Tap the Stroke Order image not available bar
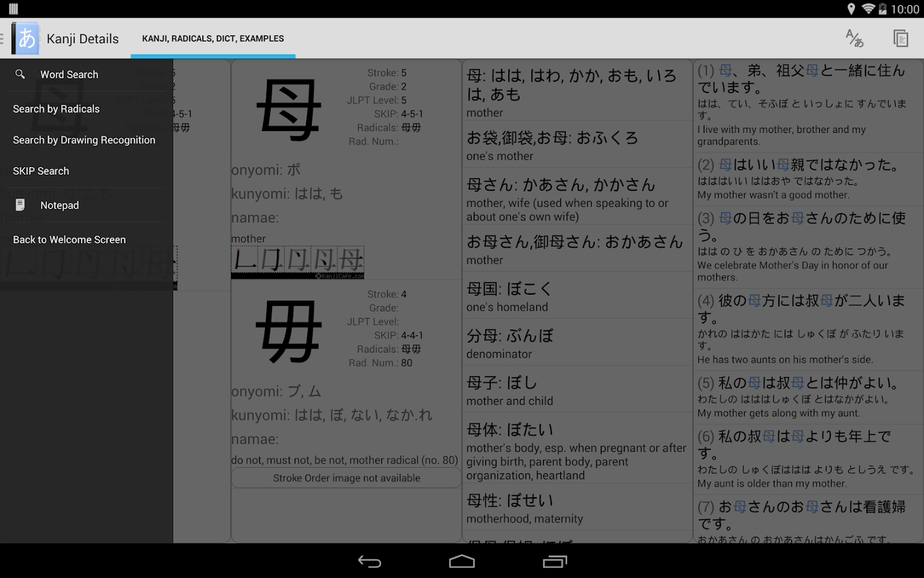 coord(346,478)
